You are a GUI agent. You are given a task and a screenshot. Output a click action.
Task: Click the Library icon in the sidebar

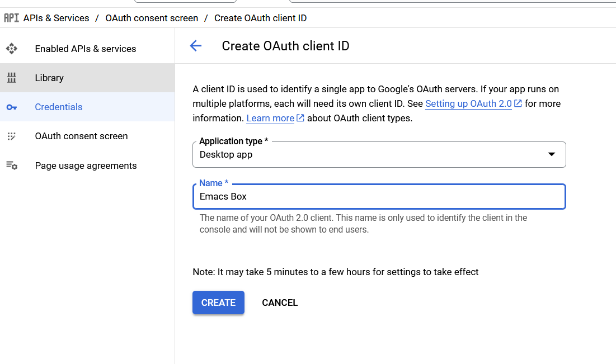(12, 78)
